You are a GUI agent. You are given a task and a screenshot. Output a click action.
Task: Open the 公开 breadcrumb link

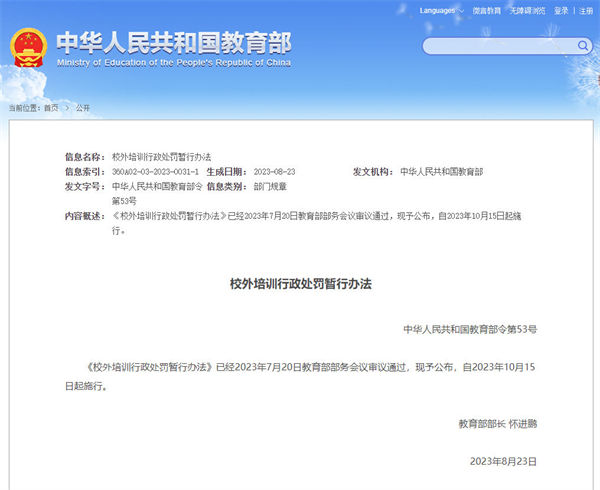tap(83, 108)
